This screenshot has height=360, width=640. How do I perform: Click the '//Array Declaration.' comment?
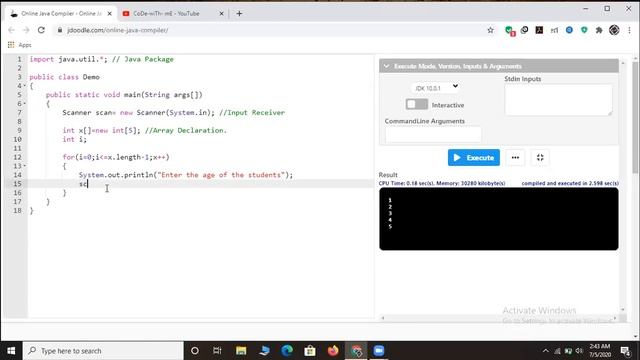186,130
